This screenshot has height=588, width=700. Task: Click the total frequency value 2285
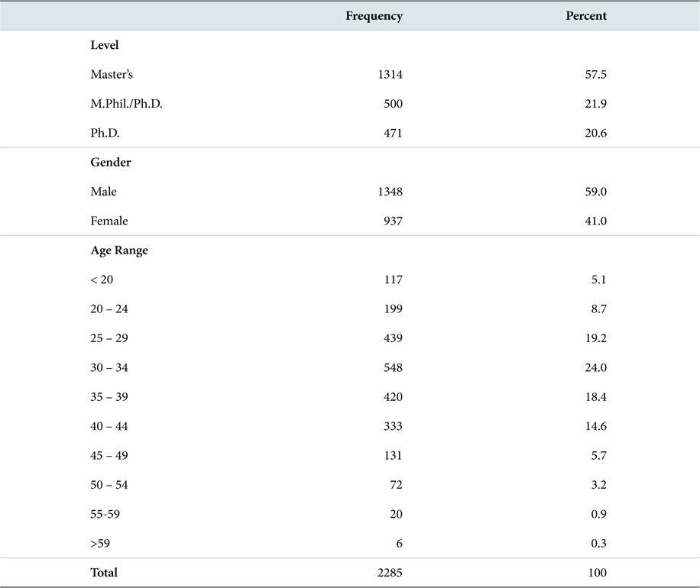390,573
